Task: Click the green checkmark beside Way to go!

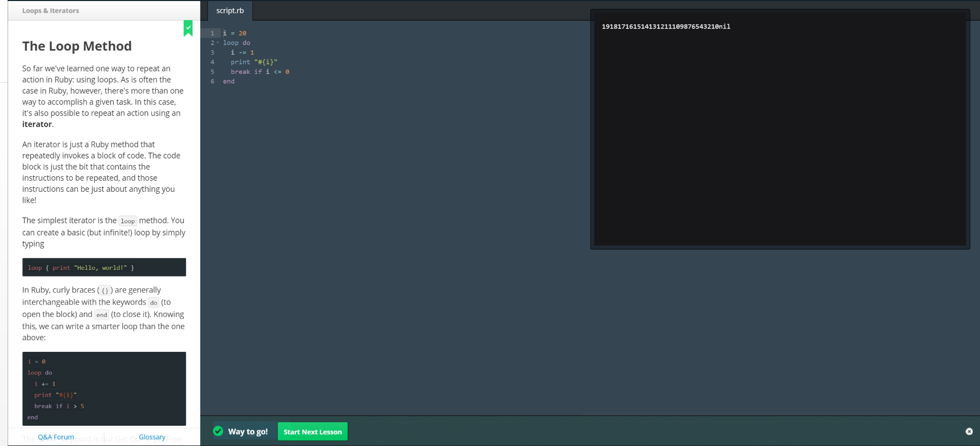Action: (x=218, y=431)
